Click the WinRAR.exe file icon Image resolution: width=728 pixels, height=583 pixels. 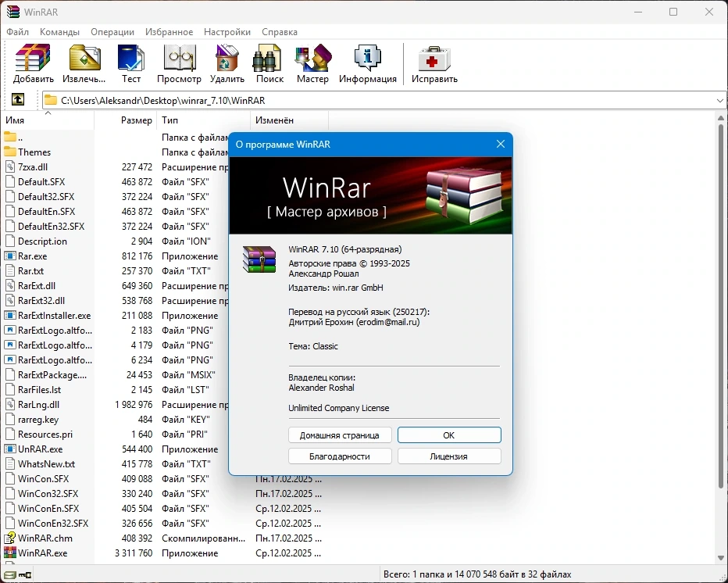pyautogui.click(x=9, y=553)
